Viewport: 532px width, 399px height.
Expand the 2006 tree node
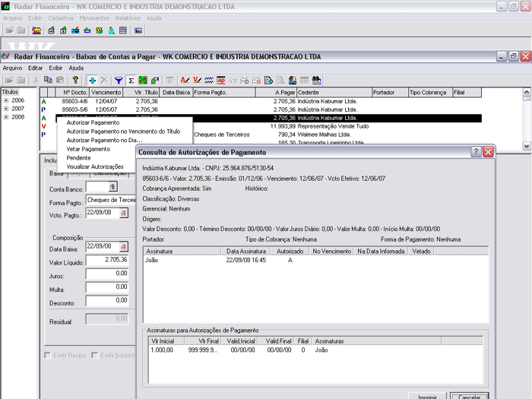(6, 100)
